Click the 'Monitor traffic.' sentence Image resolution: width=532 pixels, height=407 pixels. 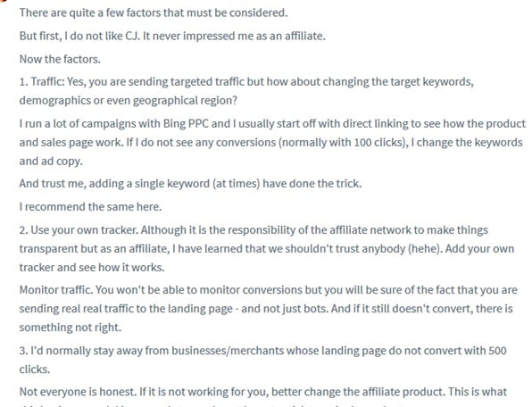(56, 290)
